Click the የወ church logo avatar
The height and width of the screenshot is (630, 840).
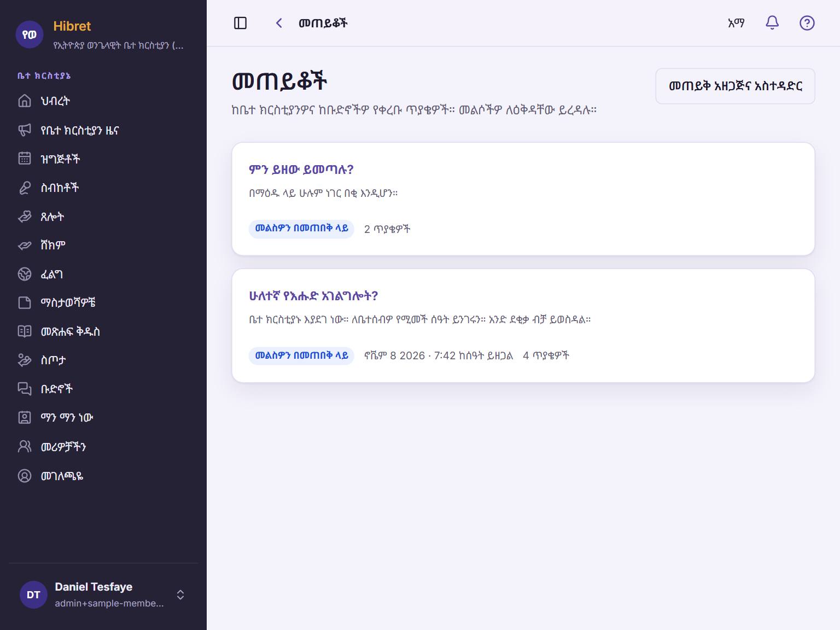click(x=30, y=34)
